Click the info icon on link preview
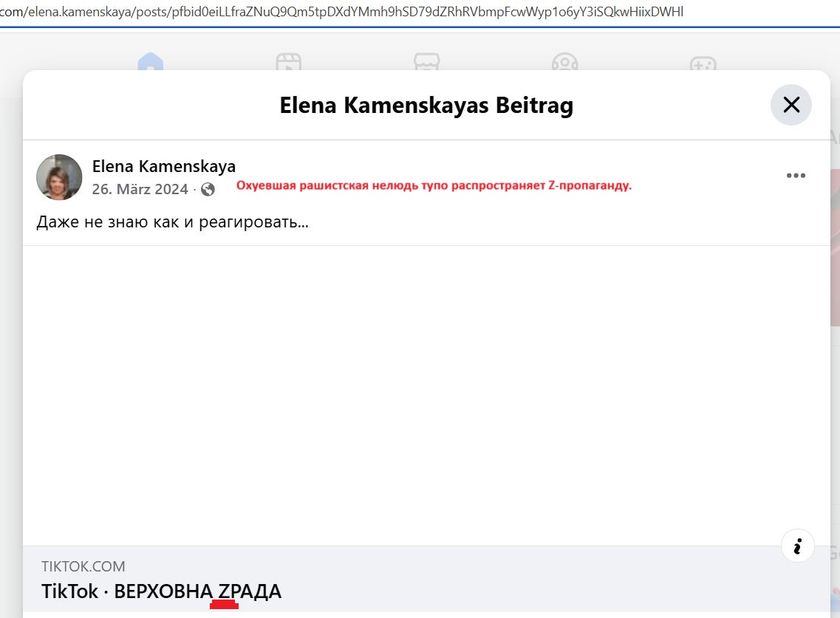Viewport: 840px width, 618px height. click(x=797, y=546)
